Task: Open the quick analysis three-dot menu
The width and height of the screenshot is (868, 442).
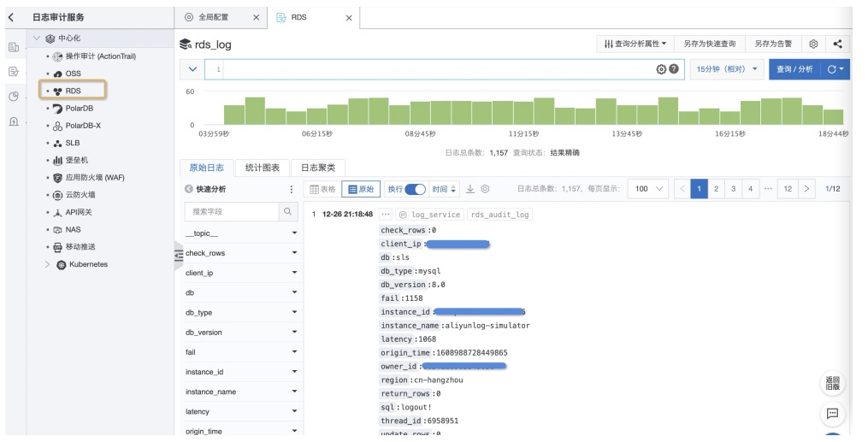Action: (292, 189)
